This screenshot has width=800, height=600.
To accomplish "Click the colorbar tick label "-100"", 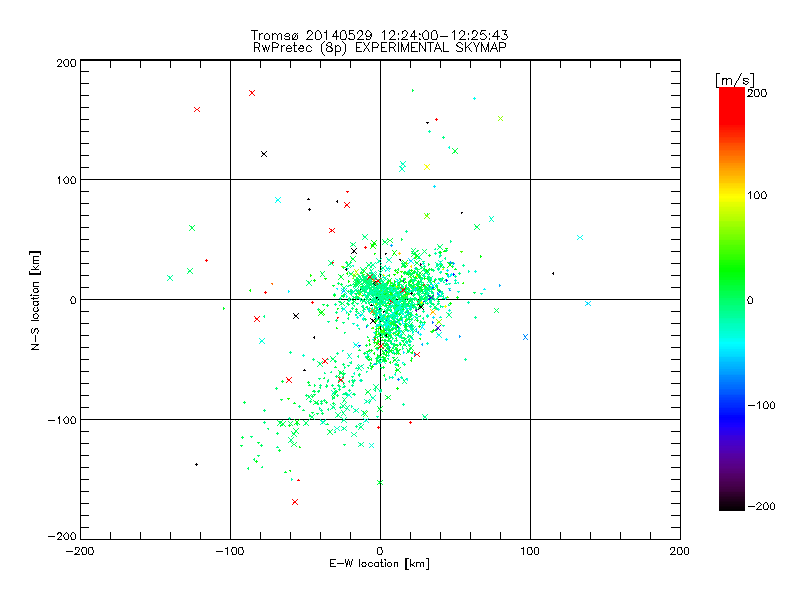I will click(x=761, y=405).
